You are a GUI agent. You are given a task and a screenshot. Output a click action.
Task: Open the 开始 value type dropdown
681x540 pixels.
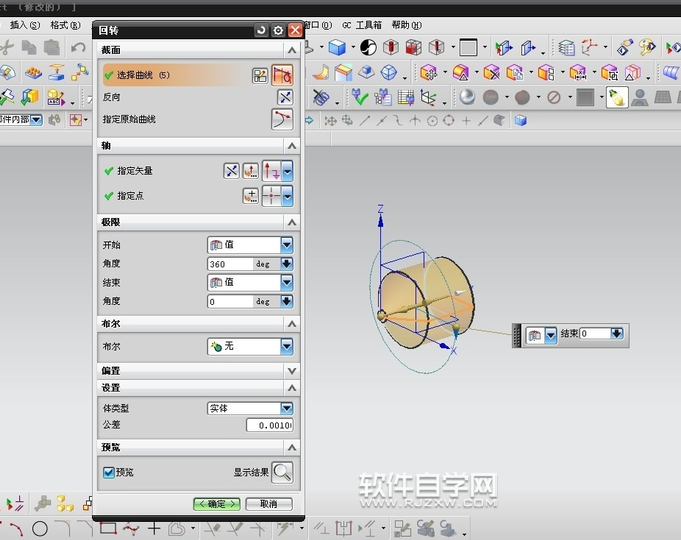click(287, 245)
